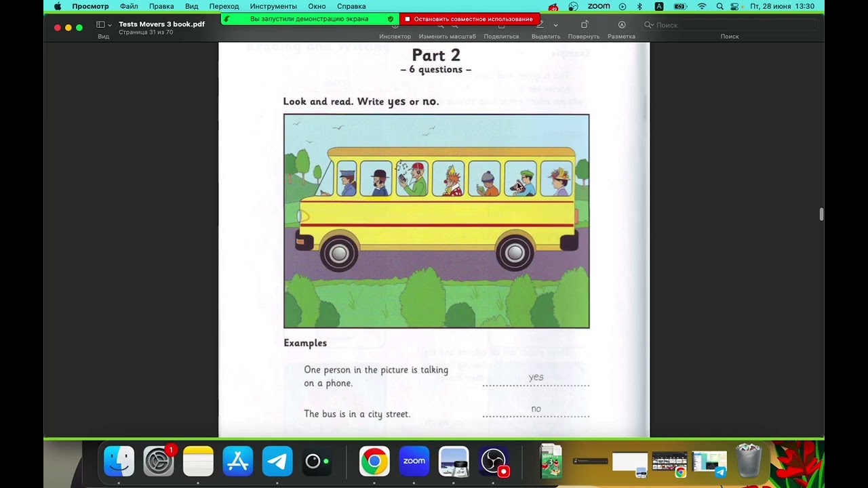Click the yellow bus picture in the PDF

(437, 221)
